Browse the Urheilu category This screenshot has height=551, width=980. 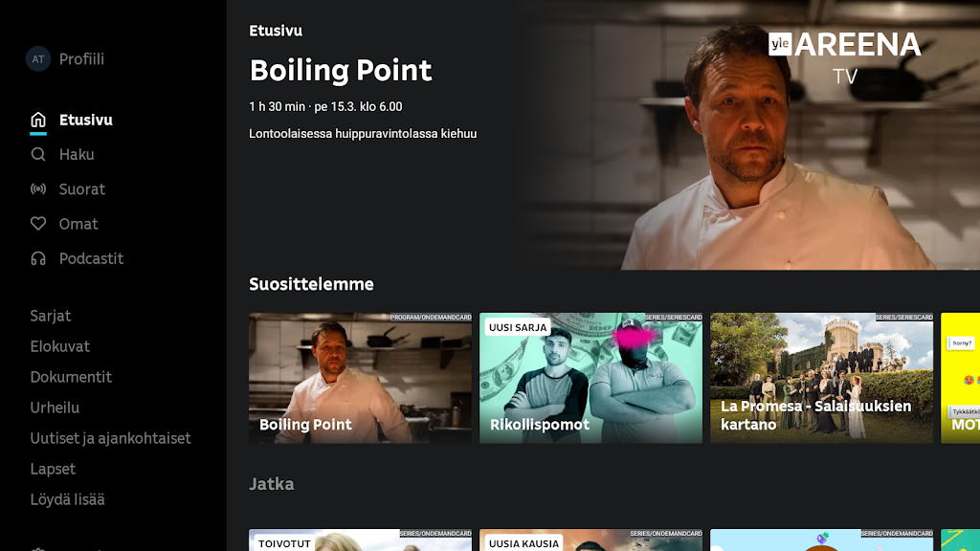[55, 408]
